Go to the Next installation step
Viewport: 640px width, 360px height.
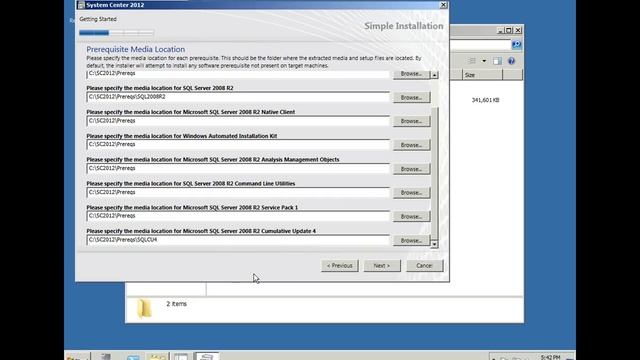(382, 266)
